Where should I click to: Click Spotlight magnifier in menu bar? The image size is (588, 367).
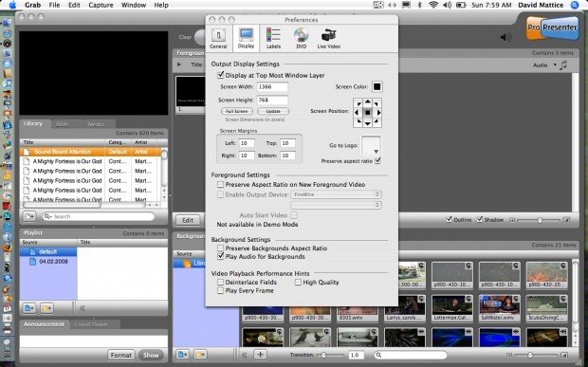coord(575,5)
